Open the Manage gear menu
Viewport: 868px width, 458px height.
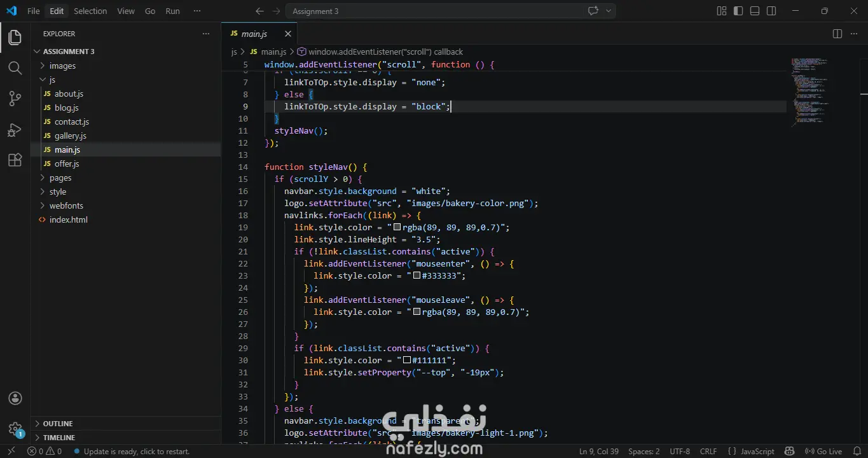coord(15,429)
